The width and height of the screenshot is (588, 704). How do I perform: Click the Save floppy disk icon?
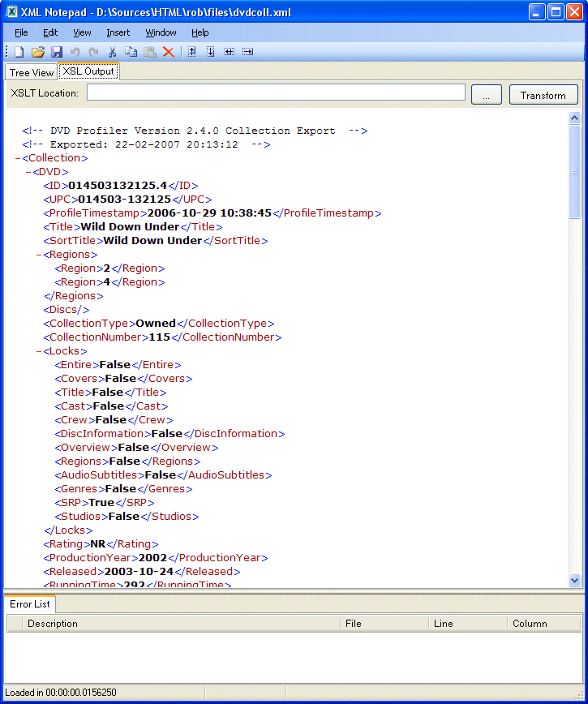(57, 52)
